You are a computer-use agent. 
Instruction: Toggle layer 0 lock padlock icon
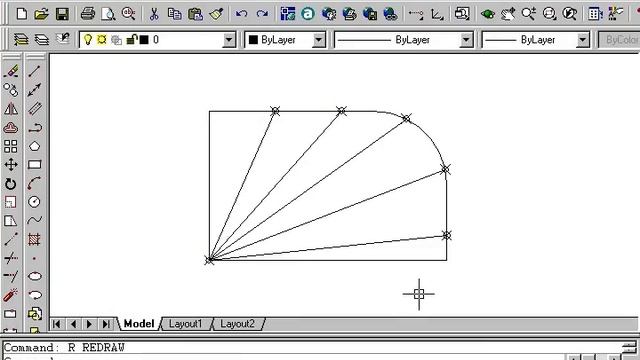pos(131,40)
